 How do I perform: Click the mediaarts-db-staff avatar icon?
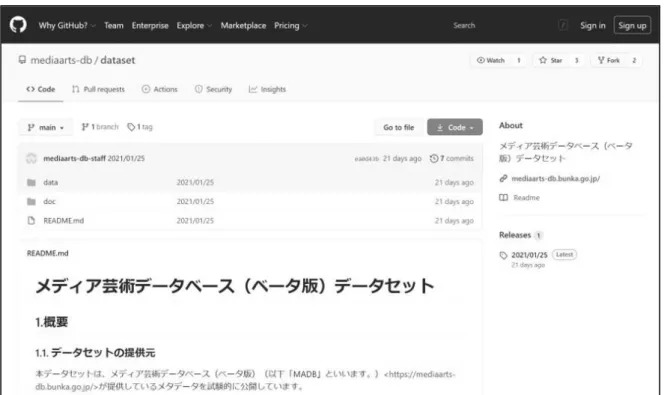[31, 158]
